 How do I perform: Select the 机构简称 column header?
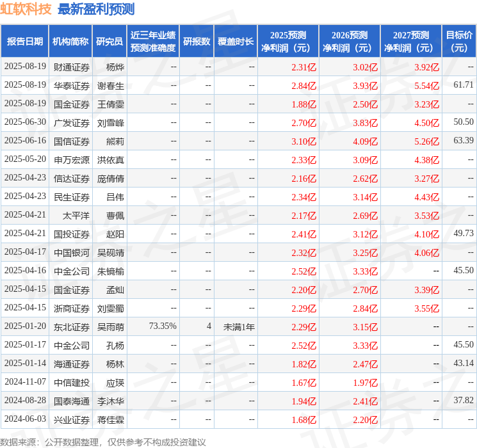pyautogui.click(x=70, y=42)
